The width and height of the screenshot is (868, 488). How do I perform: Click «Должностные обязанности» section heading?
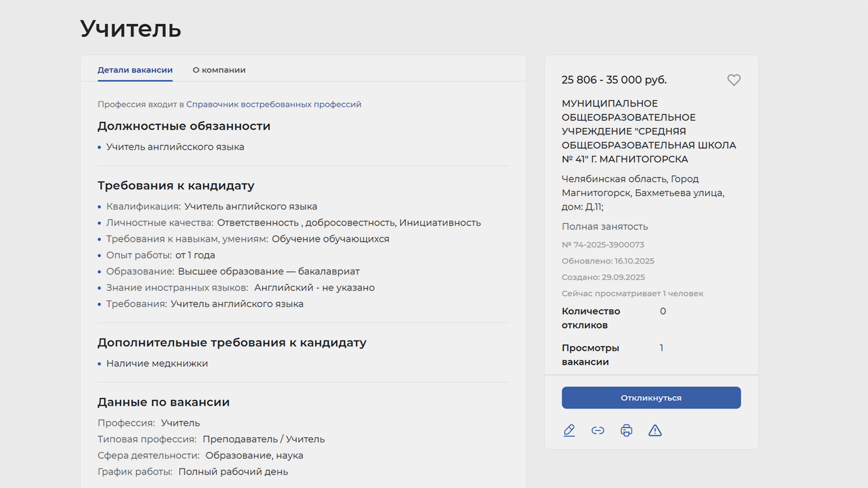[x=184, y=126]
